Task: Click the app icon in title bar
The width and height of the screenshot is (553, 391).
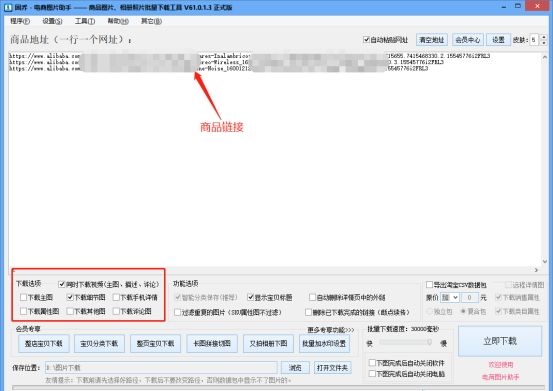Action: [x=8, y=7]
